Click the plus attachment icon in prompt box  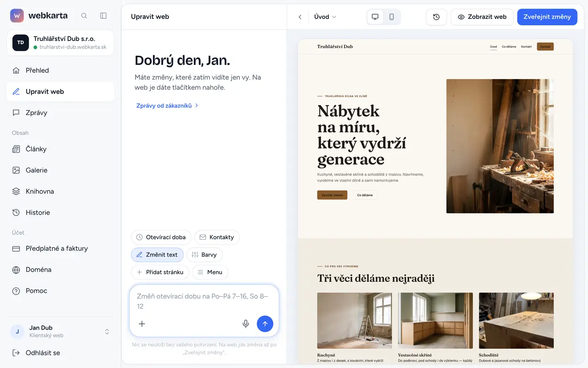point(142,324)
